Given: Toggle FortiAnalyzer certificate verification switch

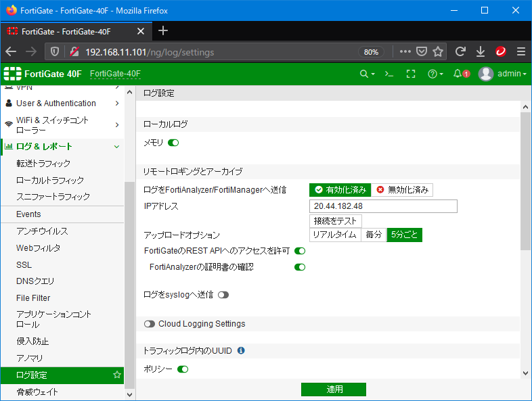Looking at the screenshot, I should click(x=300, y=267).
